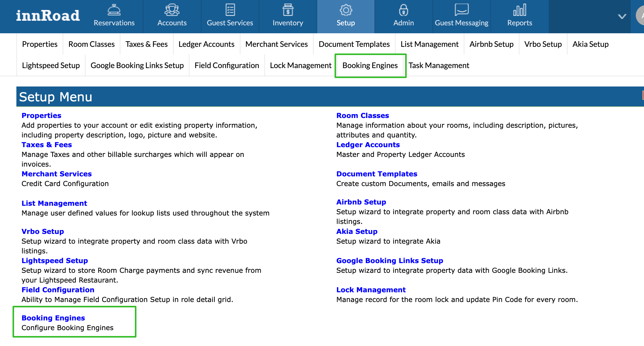Open the Document Templates submenu tab
Screen dimensions: 644x346
click(x=354, y=44)
